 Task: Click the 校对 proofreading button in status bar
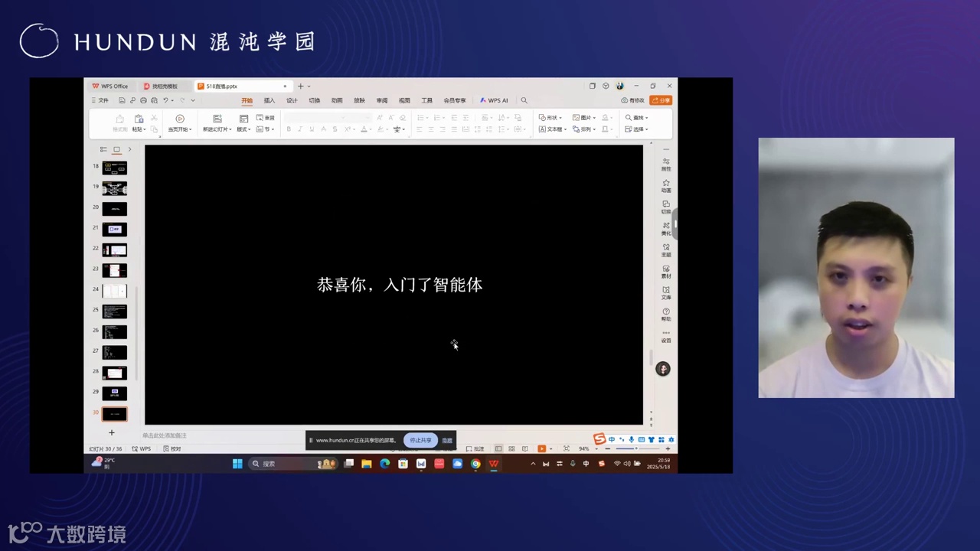pos(172,448)
